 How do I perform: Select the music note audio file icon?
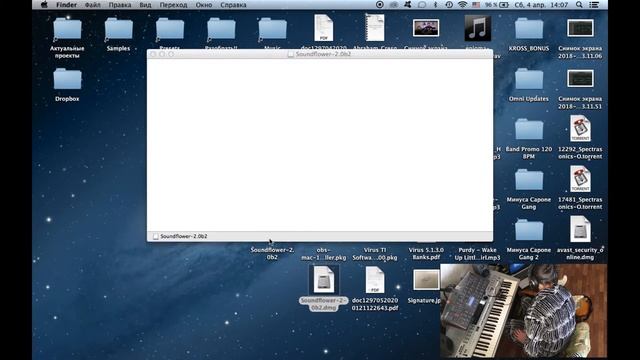point(477,28)
